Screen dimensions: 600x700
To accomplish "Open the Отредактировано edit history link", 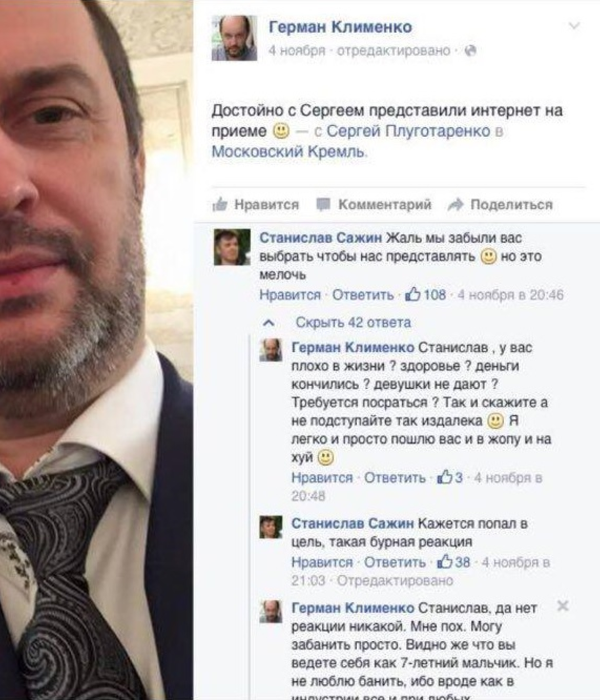I will click(395, 580).
